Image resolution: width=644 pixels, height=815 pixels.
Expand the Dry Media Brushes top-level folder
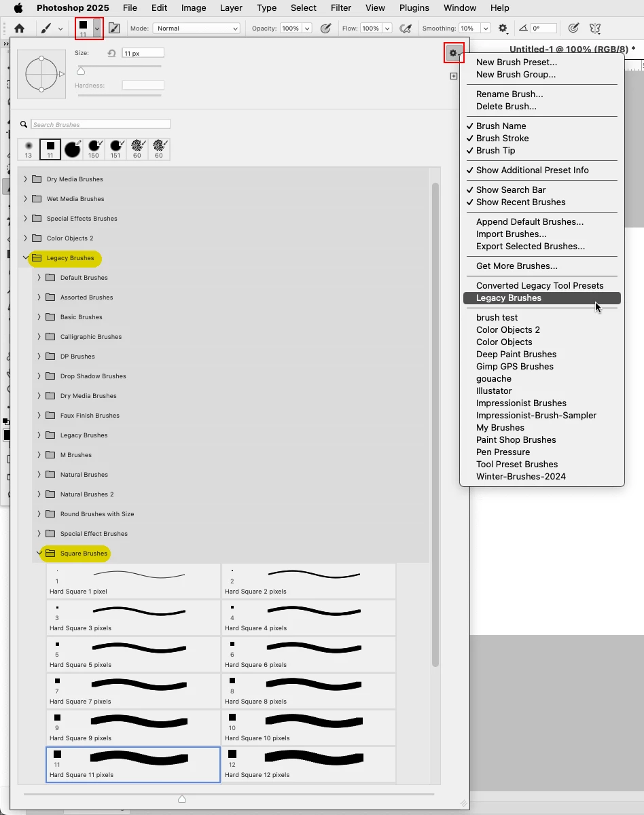[x=26, y=179]
